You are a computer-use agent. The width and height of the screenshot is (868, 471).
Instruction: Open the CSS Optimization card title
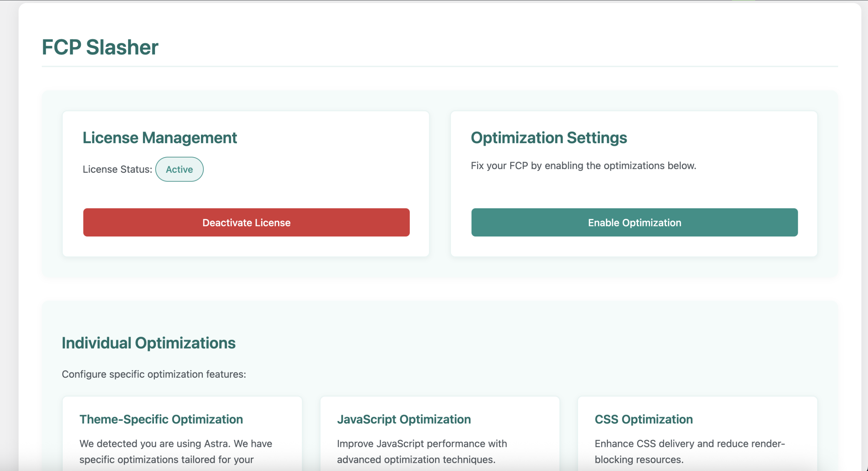click(644, 419)
